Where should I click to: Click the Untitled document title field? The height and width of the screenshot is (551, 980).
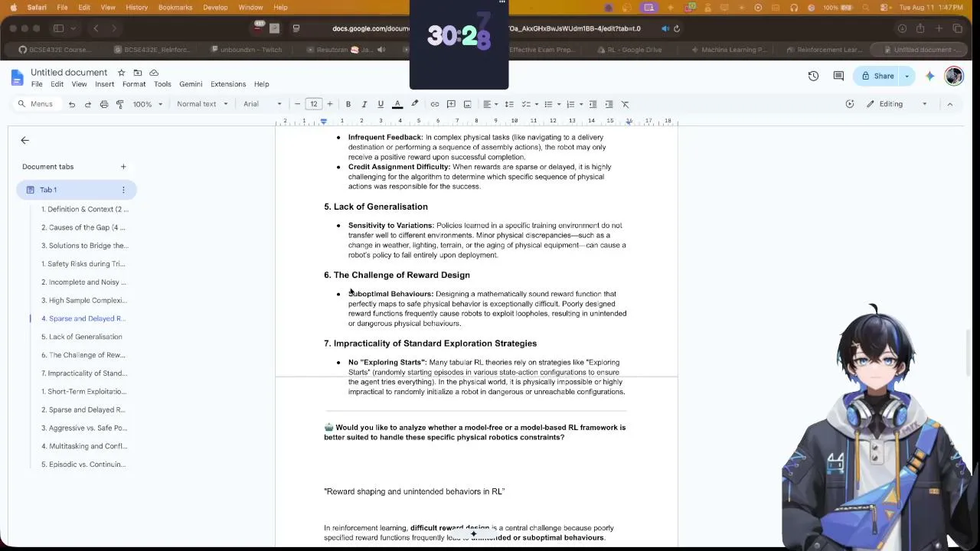click(69, 72)
